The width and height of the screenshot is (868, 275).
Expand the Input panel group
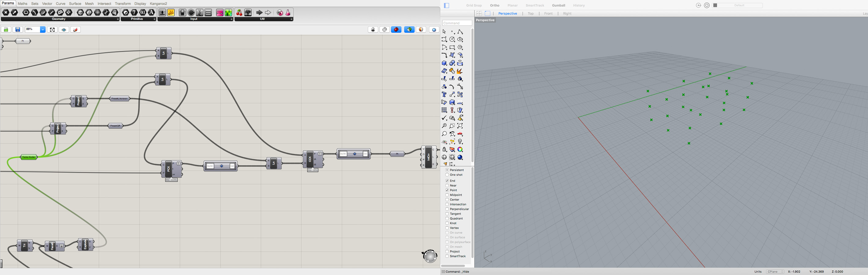[231, 19]
